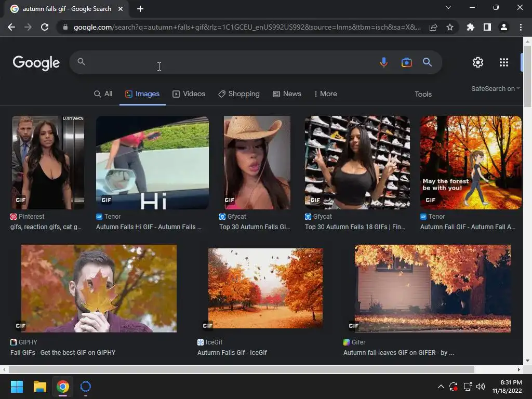Viewport: 532px width, 399px height.
Task: Open the Chrome side panel icon
Action: [487, 27]
